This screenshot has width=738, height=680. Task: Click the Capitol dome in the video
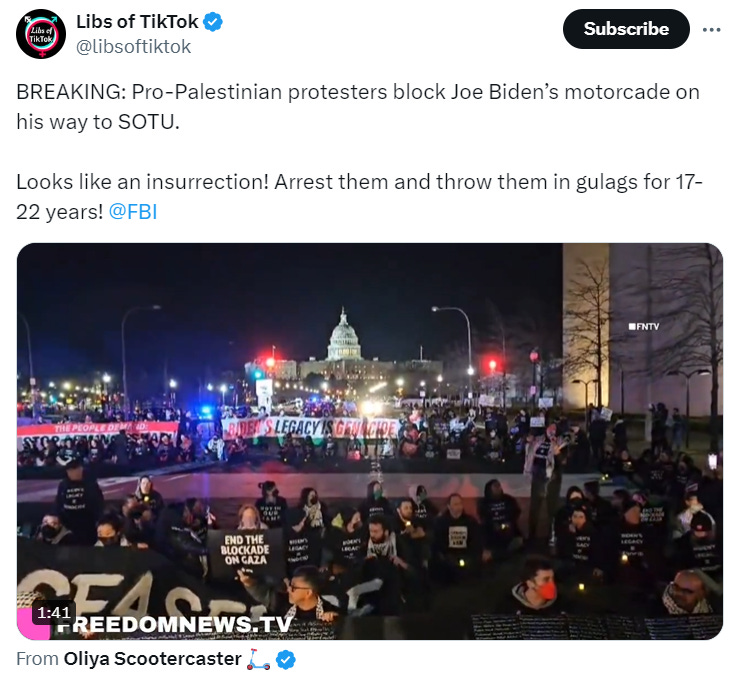click(344, 335)
